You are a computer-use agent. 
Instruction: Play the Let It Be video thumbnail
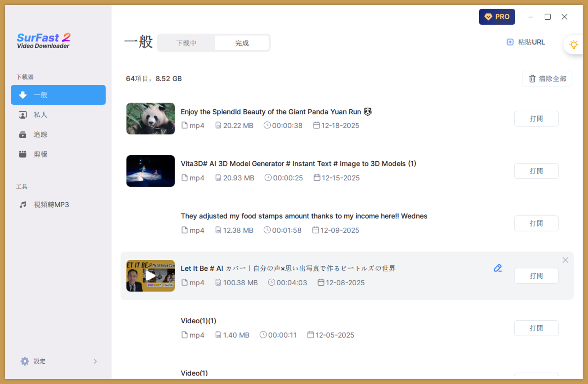tap(150, 276)
